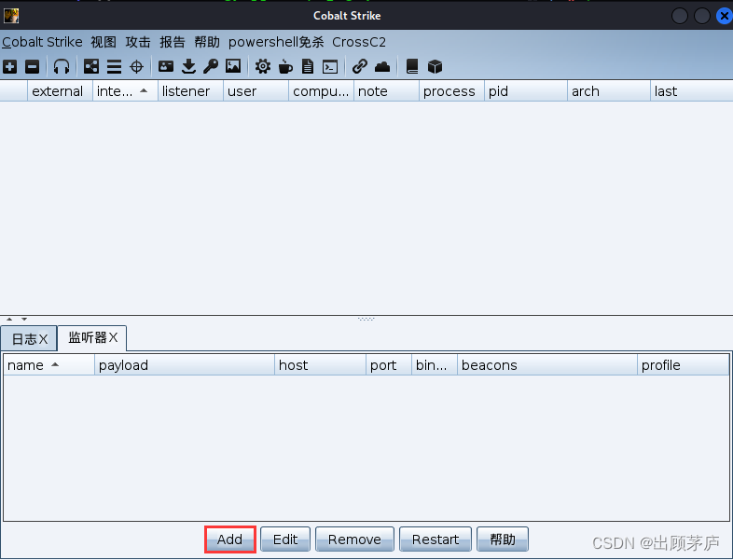Open scripted web delivery terminal icon

330,67
